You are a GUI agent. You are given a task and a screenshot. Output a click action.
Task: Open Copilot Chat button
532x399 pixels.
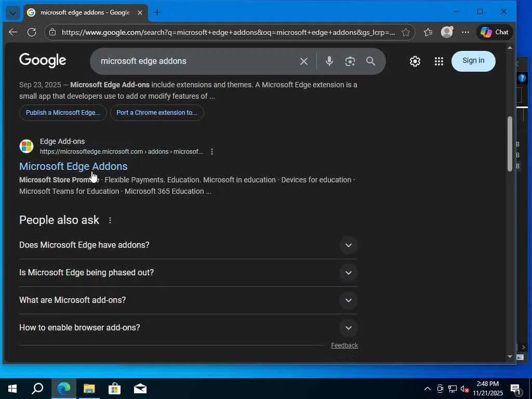tap(495, 32)
